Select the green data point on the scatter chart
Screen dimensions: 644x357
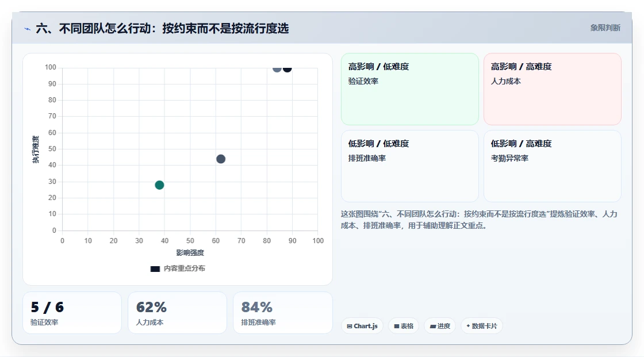(159, 185)
